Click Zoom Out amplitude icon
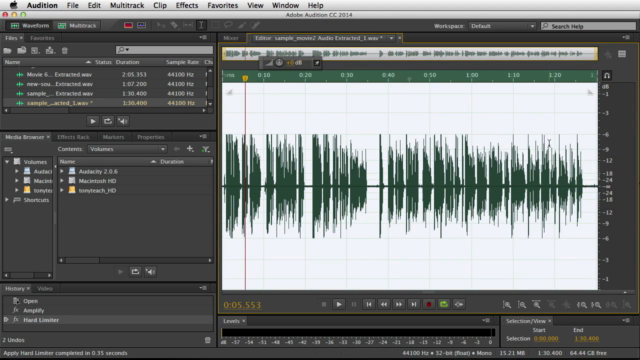640x360 pixels. pyautogui.click(x=522, y=305)
